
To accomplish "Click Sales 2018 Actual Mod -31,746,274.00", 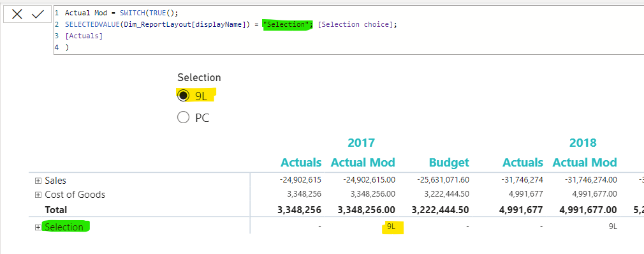I will [x=590, y=179].
